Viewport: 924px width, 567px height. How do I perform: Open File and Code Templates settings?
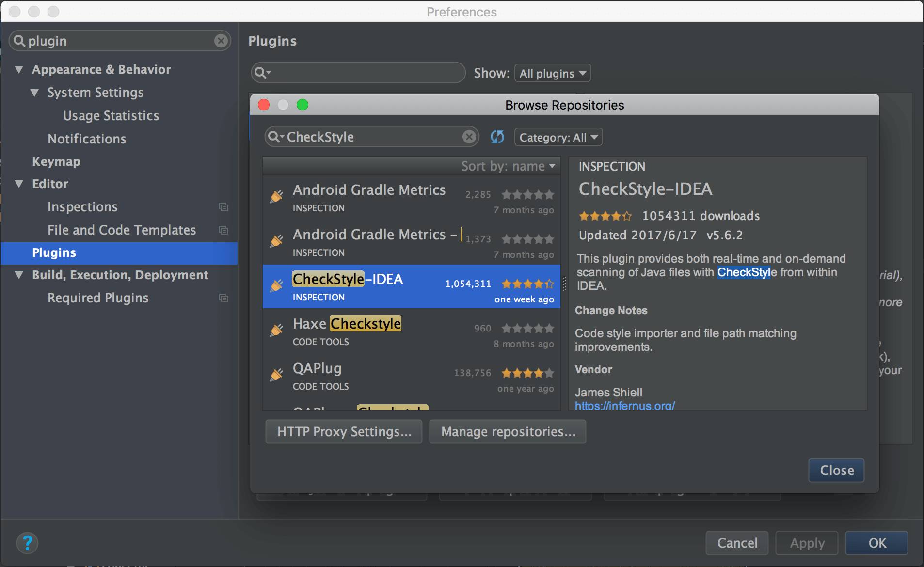pyautogui.click(x=122, y=230)
